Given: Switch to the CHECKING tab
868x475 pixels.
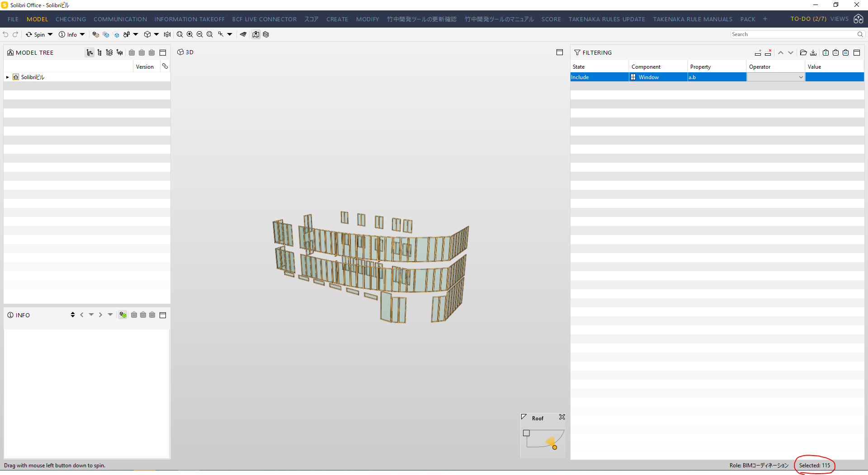Looking at the screenshot, I should pos(71,19).
